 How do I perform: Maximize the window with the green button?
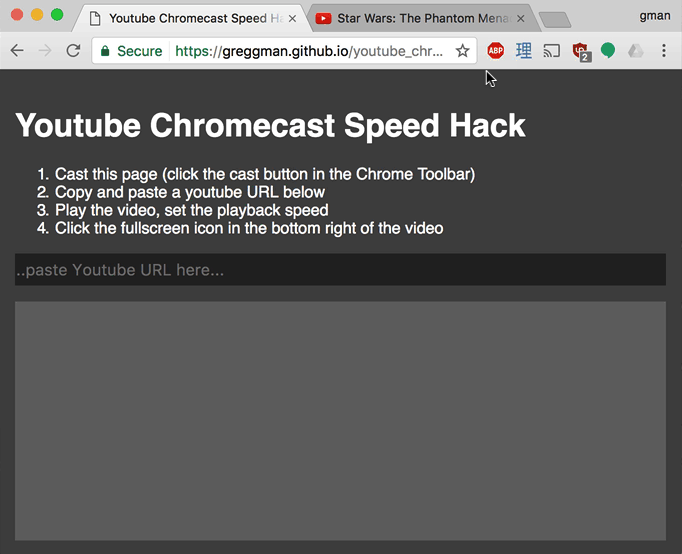point(57,15)
